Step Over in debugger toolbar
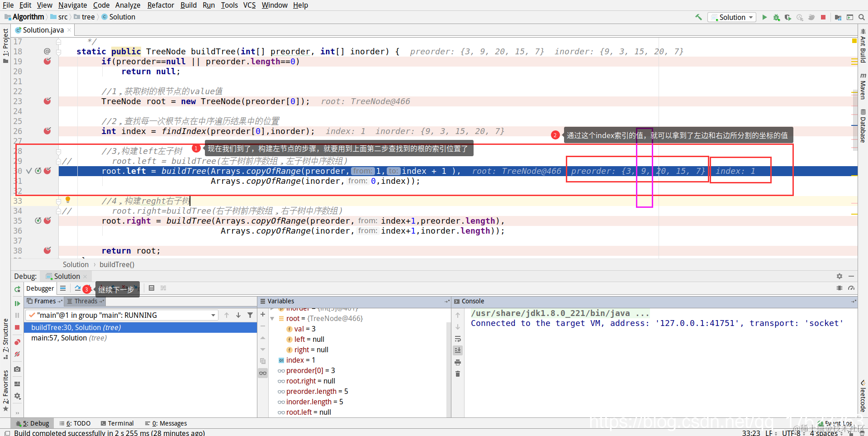This screenshot has width=868, height=436. click(x=78, y=288)
